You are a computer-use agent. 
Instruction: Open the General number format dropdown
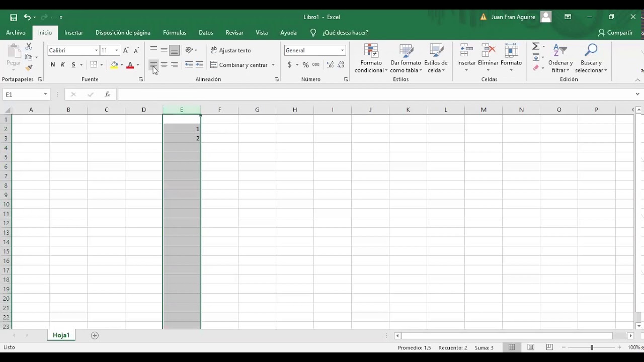tap(343, 50)
